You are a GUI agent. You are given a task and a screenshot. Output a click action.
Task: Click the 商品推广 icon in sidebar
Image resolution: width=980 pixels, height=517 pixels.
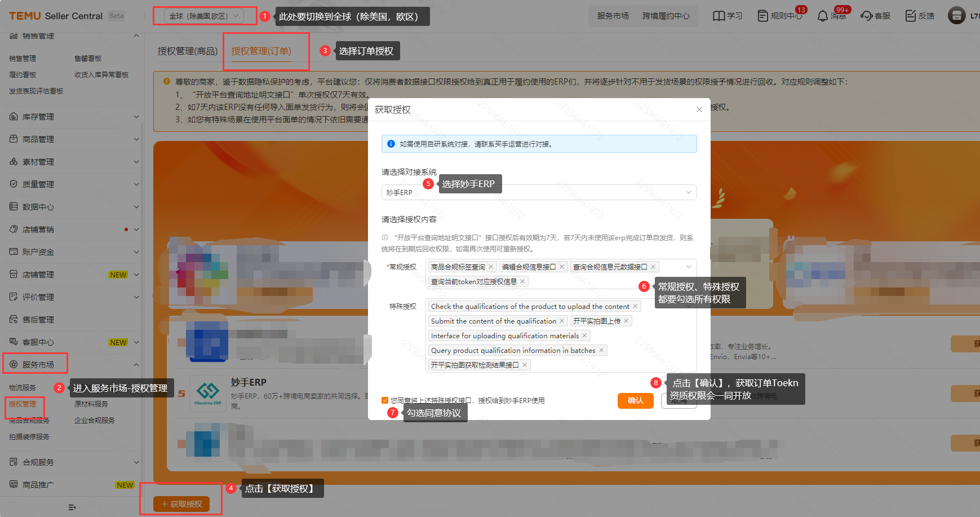pos(14,485)
